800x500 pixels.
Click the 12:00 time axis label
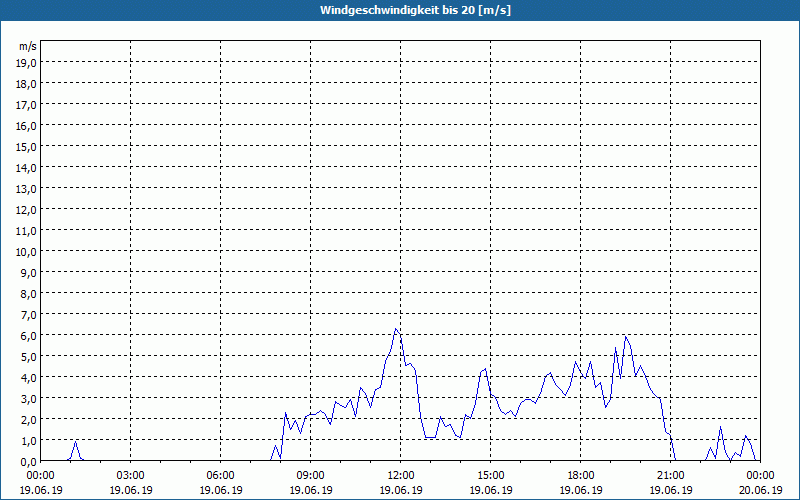pos(401,476)
